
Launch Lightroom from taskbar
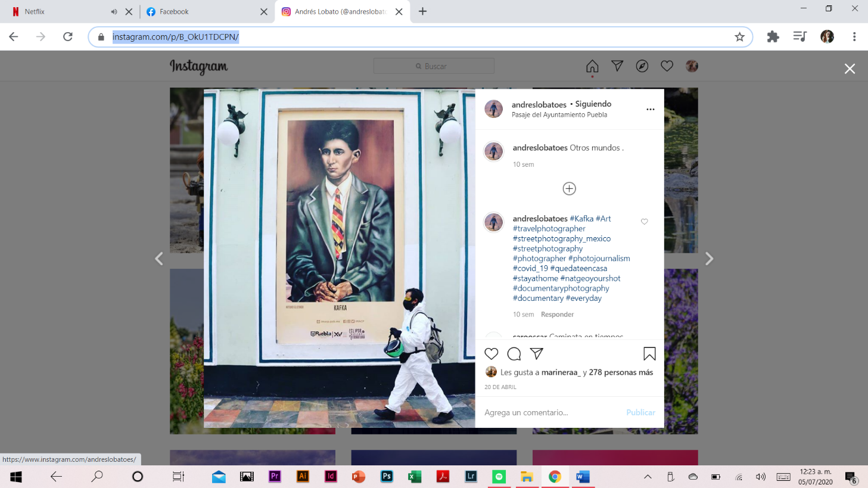coord(471,477)
